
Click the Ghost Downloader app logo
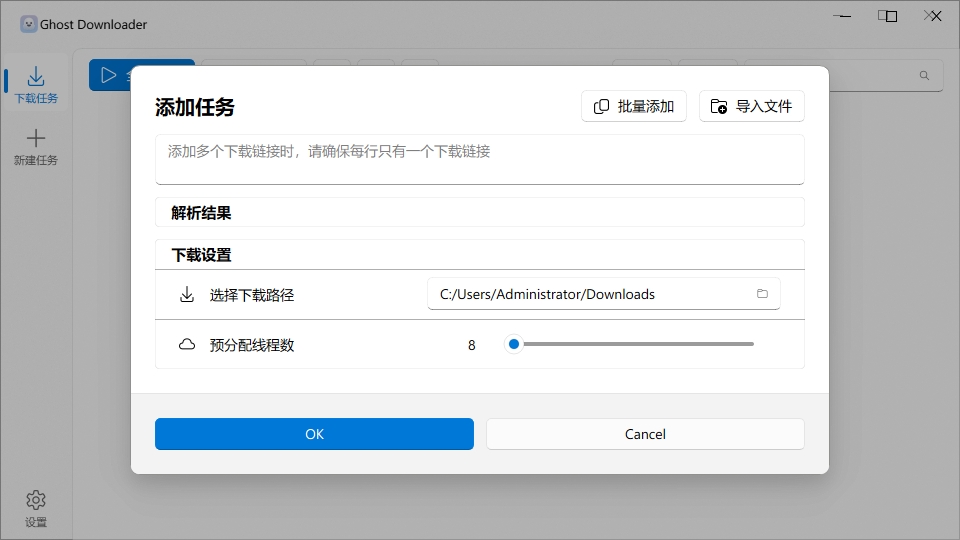click(x=29, y=24)
